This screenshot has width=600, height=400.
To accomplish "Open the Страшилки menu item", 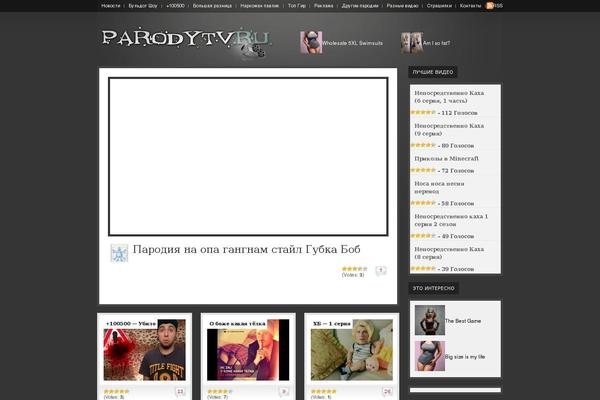I will (x=439, y=6).
